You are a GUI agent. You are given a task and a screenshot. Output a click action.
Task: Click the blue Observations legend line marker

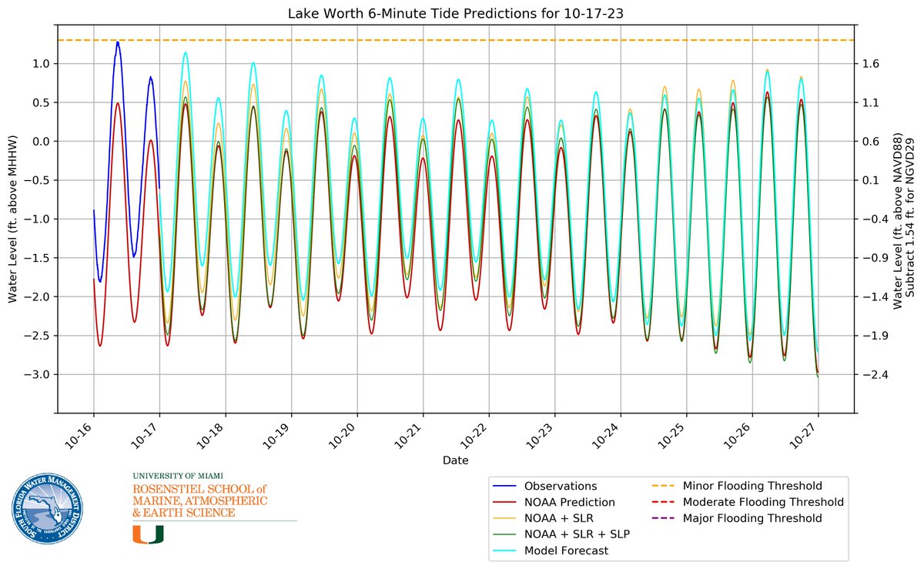click(504, 486)
